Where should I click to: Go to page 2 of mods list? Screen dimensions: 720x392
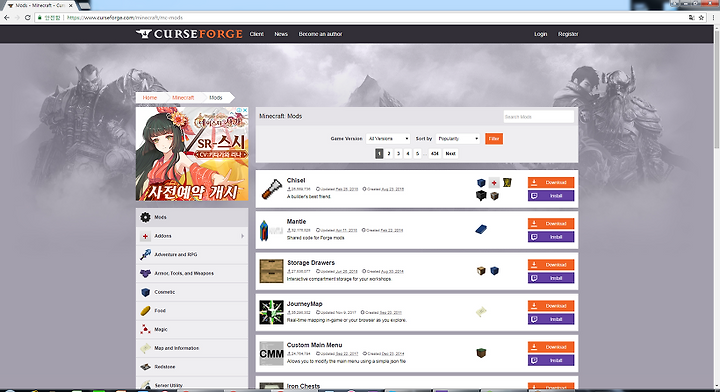(388, 154)
